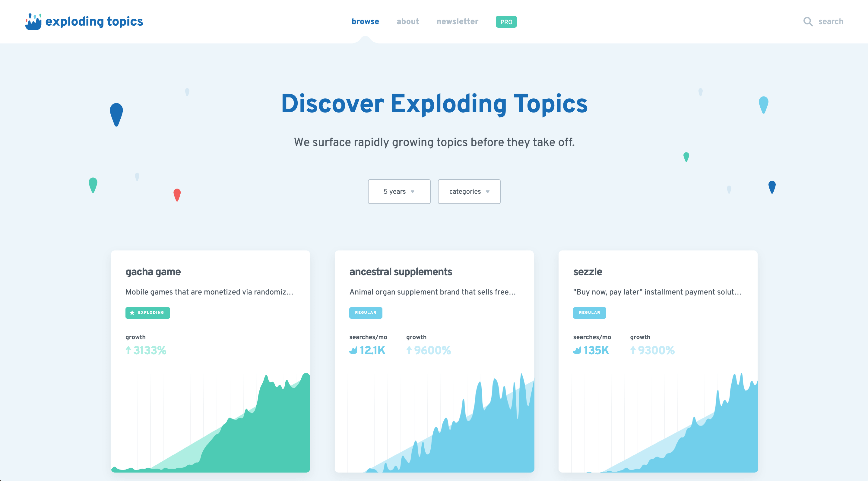Image resolution: width=868 pixels, height=481 pixels.
Task: Click the sezzle trend chart
Action: click(x=658, y=422)
